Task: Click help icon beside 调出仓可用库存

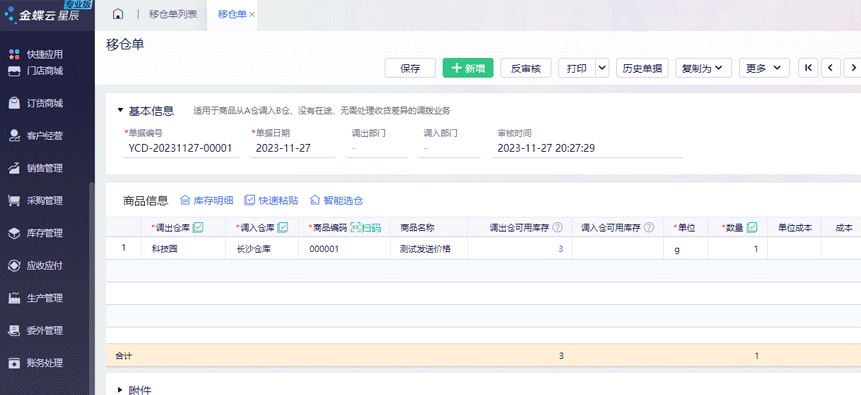Action: point(558,227)
